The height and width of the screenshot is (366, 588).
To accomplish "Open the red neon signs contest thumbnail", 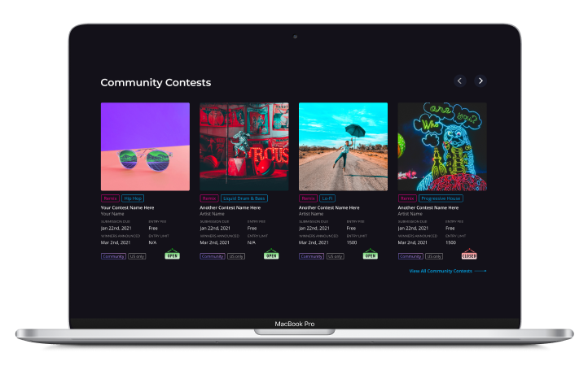I will (x=244, y=146).
